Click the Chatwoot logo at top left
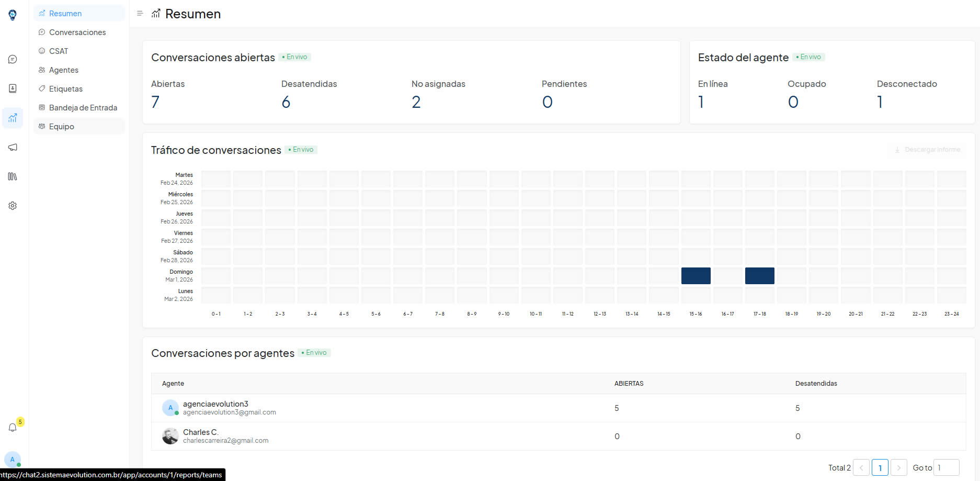The width and height of the screenshot is (980, 481). [x=13, y=15]
